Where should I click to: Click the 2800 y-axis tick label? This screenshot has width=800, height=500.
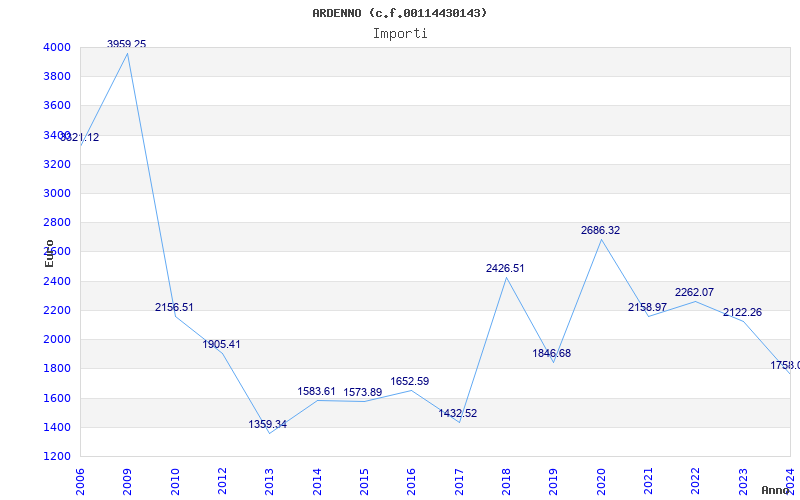coord(57,222)
